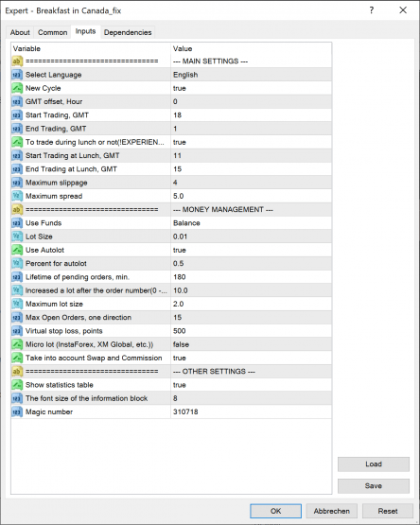Select the Increased a lot value 10.0

pos(252,290)
